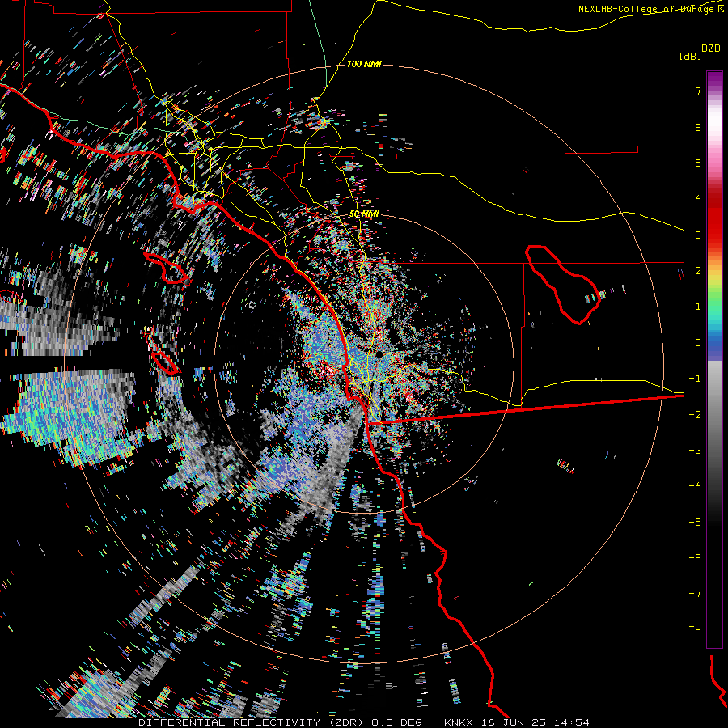728x728 pixels.
Task: Click the -3 value on the dB scale
Action: click(x=695, y=451)
